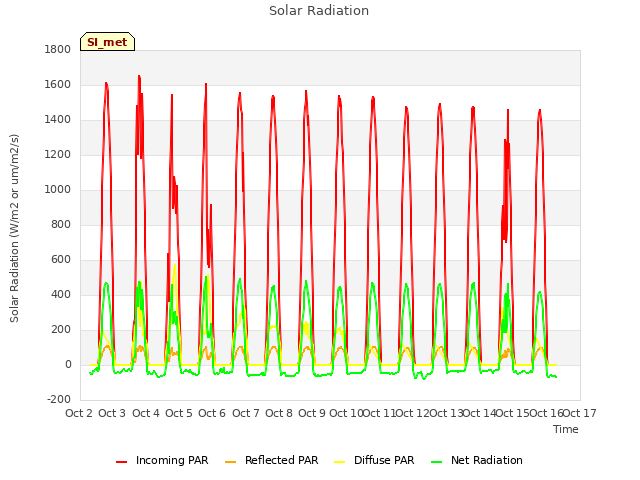Click the green Net Radiation legend swatch
Image resolution: width=640 pixels, height=480 pixels.
tap(437, 462)
